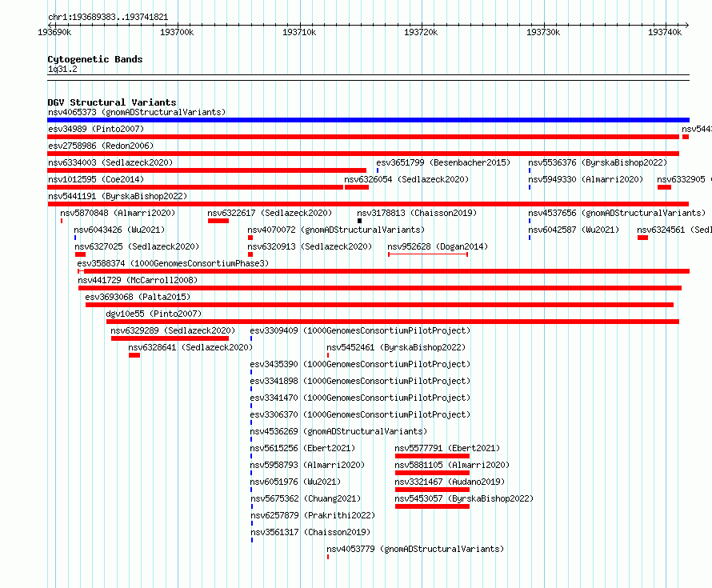
Task: Click the black nsv3178813 variant marker
Action: coord(360,221)
